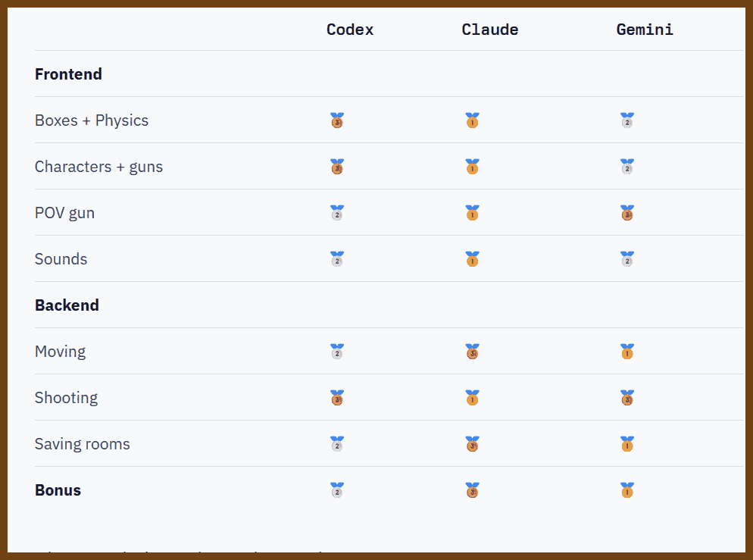Click Codex medal in Shooting row
753x560 pixels.
coord(337,398)
